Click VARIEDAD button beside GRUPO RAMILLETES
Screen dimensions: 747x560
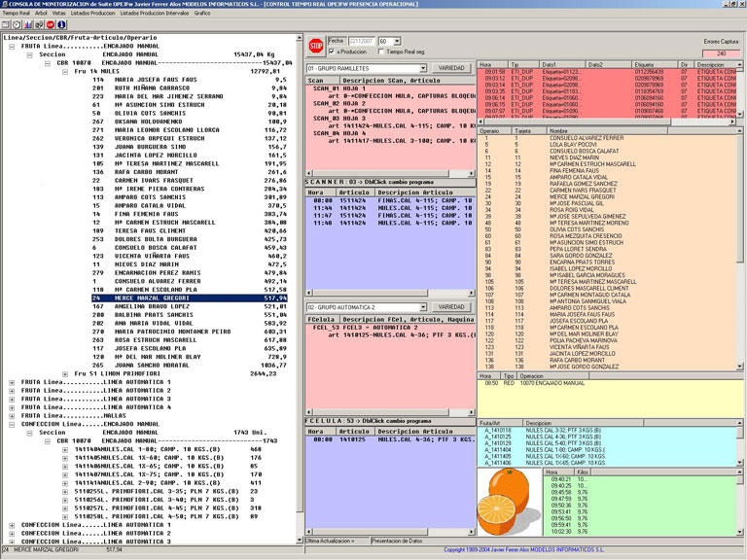point(451,68)
